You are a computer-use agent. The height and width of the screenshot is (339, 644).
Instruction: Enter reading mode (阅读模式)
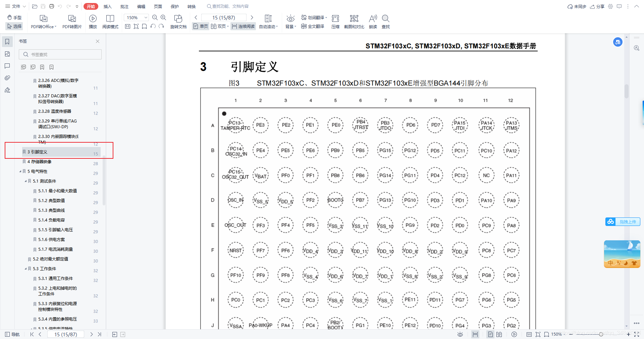[x=110, y=22]
